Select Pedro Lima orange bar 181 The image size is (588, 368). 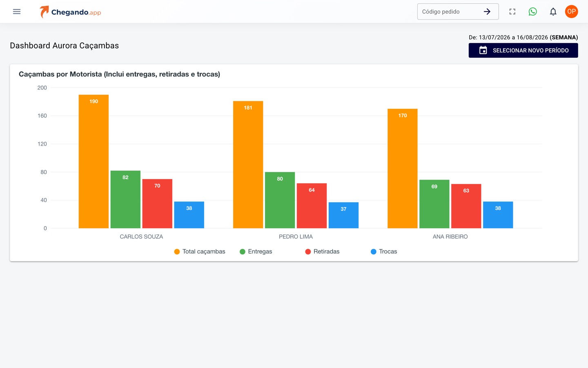click(x=248, y=165)
